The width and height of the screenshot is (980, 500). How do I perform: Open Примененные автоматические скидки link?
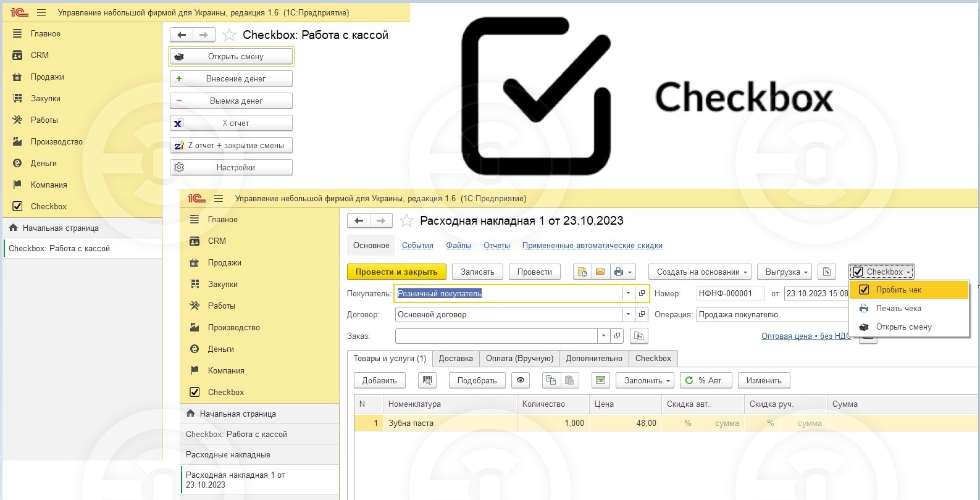[x=592, y=245]
